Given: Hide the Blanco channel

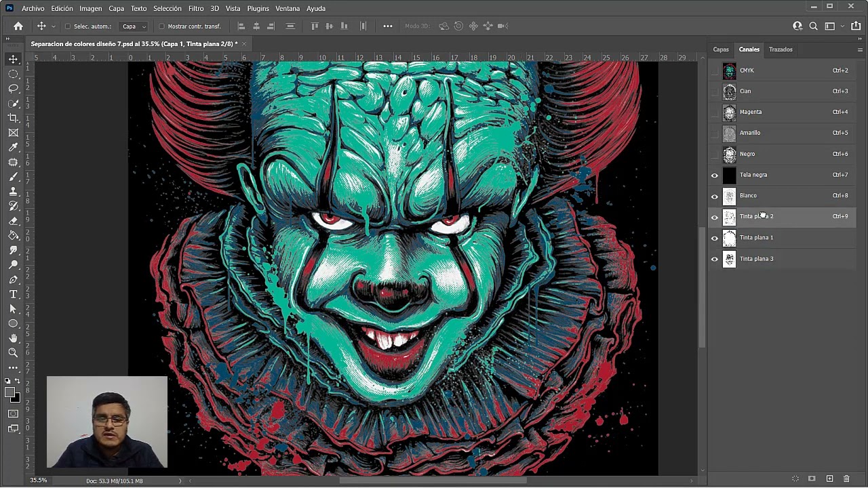Looking at the screenshot, I should coord(714,197).
